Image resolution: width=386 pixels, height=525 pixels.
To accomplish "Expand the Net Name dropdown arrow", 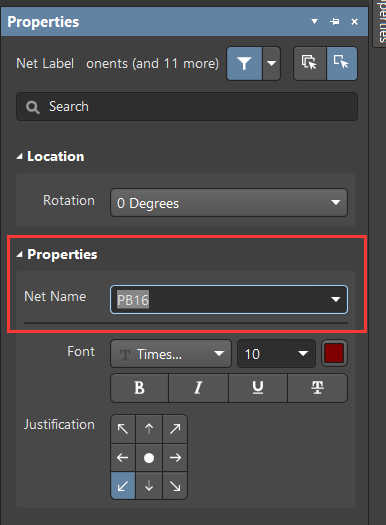I will (335, 299).
